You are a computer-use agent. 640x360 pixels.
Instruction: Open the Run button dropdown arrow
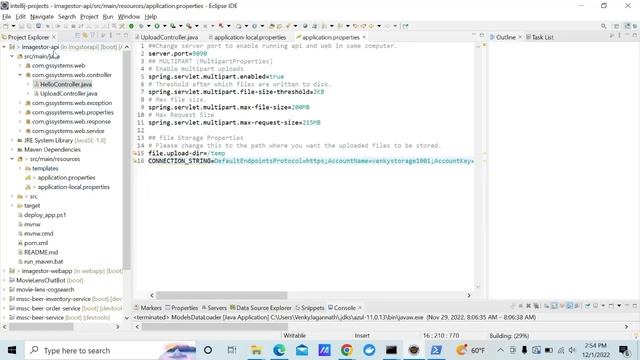click(x=164, y=26)
